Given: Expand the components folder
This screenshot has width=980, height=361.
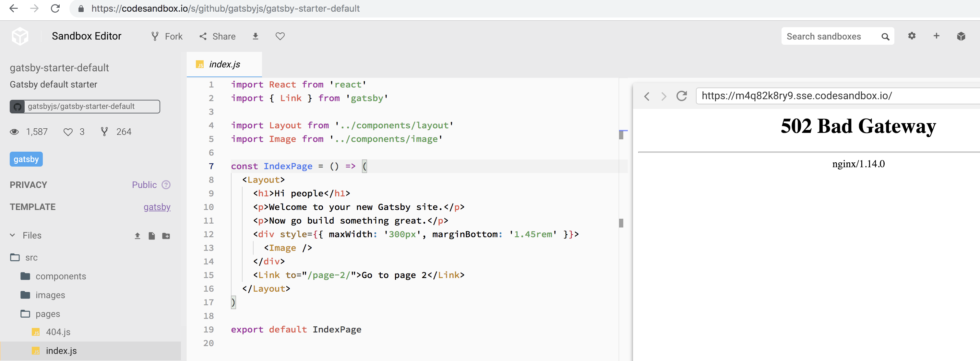Looking at the screenshot, I should pyautogui.click(x=26, y=276).
